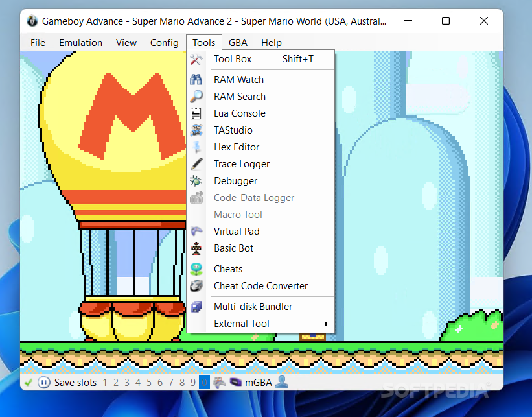Choose Cheat Code Converter entry
The image size is (532, 417).
tap(260, 286)
